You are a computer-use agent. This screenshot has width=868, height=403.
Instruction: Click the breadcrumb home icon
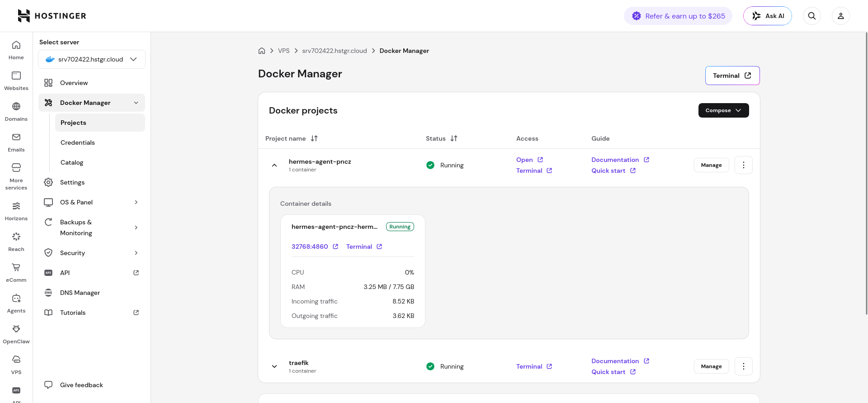coord(262,51)
